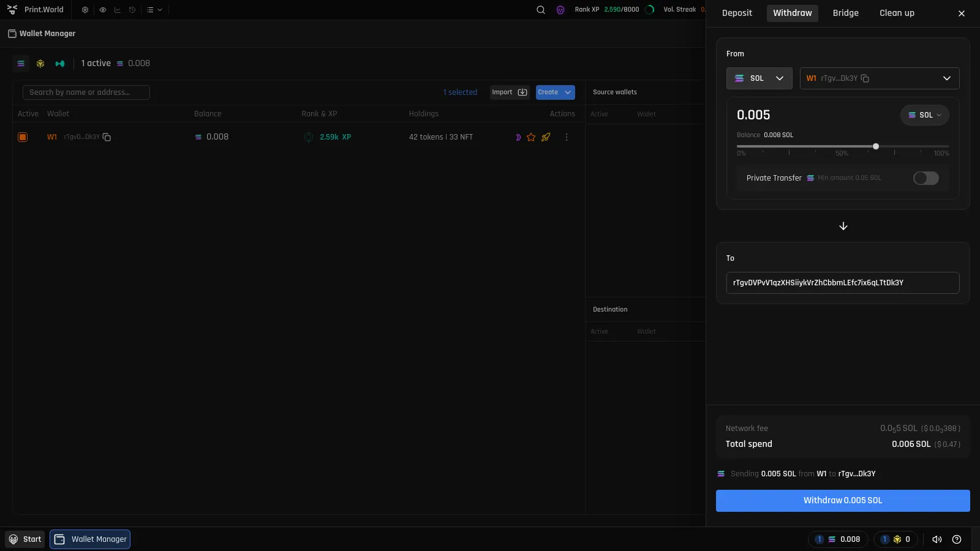Viewport: 980px width, 551px height.
Task: Click the purple skull rank icon
Action: pyautogui.click(x=560, y=10)
